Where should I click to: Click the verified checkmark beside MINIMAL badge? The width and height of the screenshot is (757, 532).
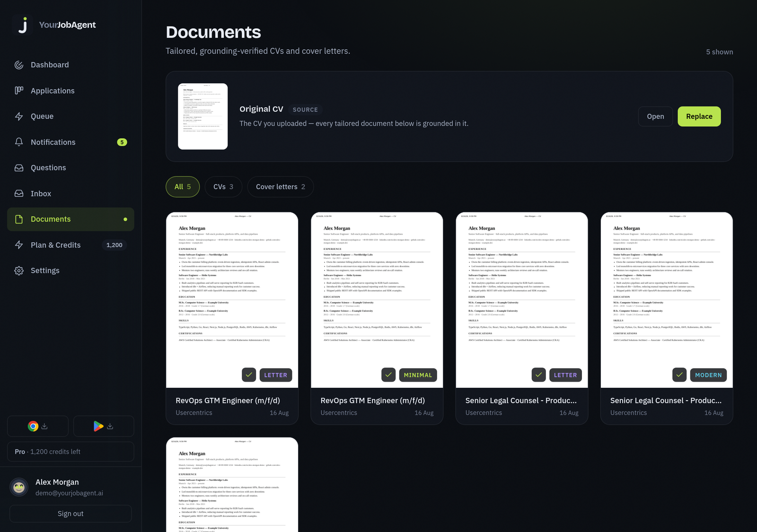(x=388, y=375)
